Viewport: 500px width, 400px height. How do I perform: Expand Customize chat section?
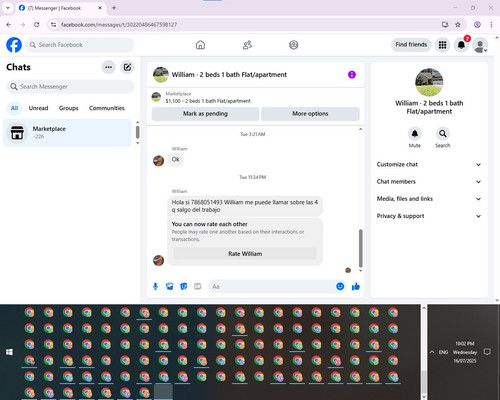click(x=429, y=164)
